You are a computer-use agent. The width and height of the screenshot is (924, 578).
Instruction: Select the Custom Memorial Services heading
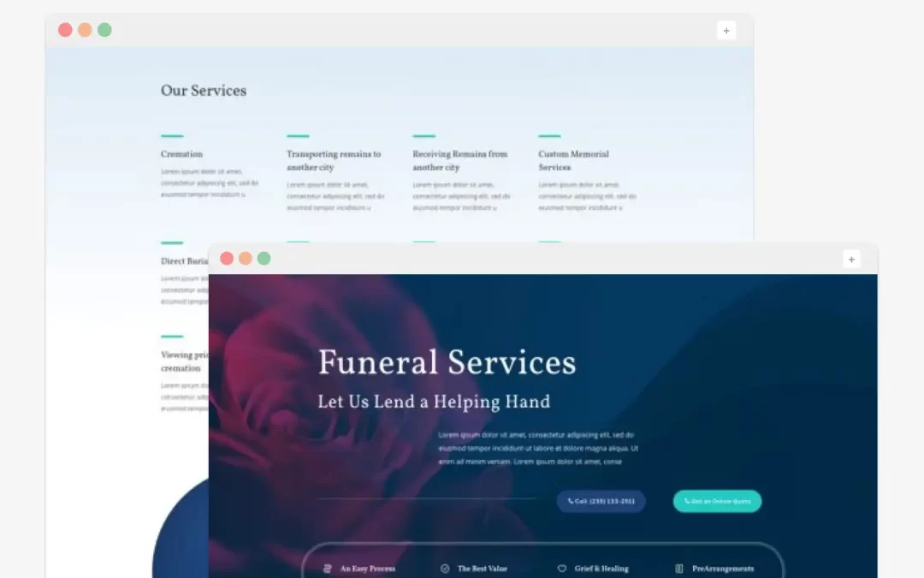pyautogui.click(x=573, y=160)
